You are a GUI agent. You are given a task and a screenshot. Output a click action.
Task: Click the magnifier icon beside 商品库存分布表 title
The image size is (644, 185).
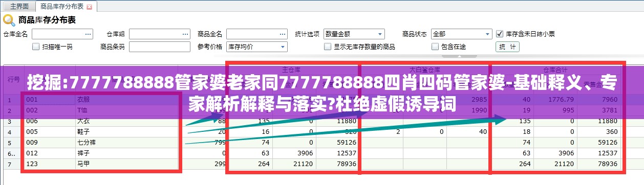tap(9, 20)
